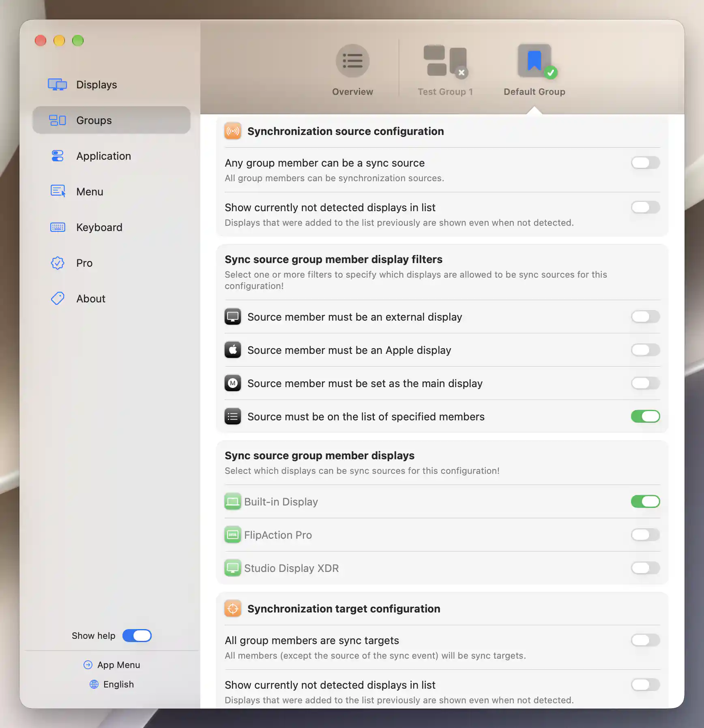Click the FlipAction Pro row label
This screenshot has width=704, height=728.
[x=278, y=535]
